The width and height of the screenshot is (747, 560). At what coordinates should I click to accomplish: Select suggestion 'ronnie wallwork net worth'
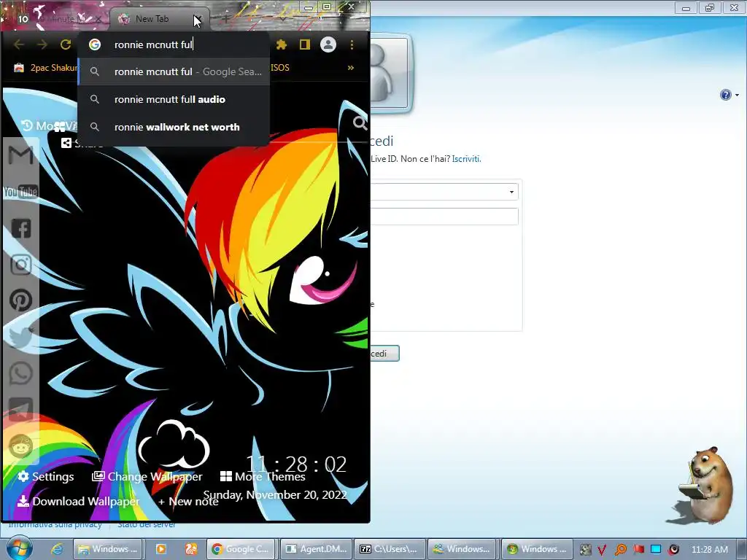(174, 127)
